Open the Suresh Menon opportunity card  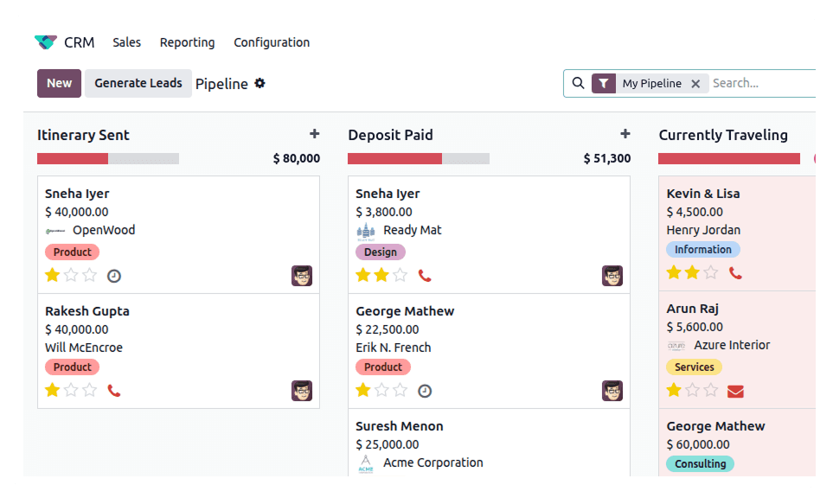tap(489, 443)
